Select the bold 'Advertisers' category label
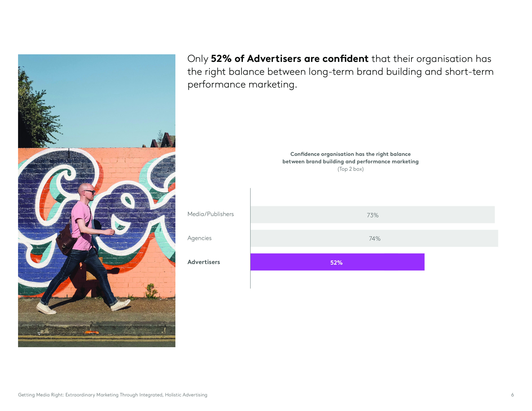 (204, 262)
